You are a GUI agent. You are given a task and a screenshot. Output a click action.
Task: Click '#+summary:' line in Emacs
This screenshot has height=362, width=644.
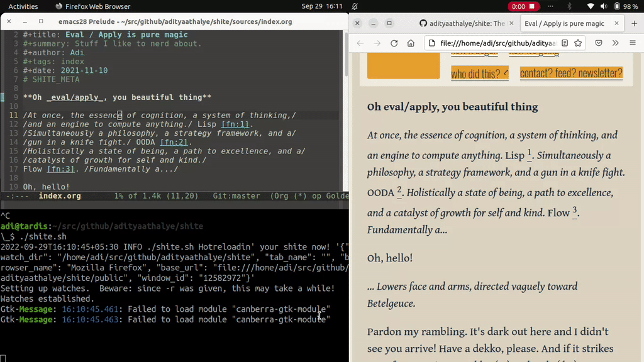[x=112, y=43]
